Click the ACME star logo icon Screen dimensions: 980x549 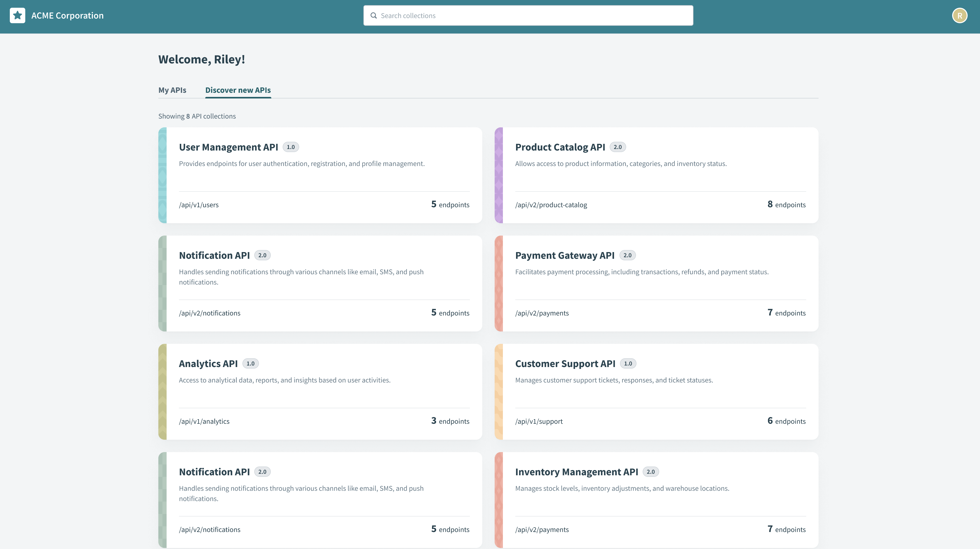point(17,15)
